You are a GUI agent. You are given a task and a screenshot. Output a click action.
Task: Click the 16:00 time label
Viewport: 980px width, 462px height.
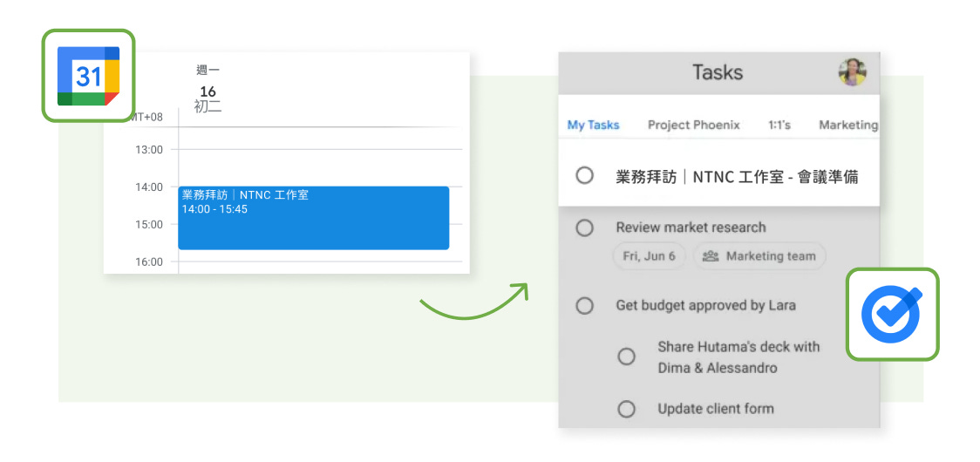pyautogui.click(x=149, y=262)
